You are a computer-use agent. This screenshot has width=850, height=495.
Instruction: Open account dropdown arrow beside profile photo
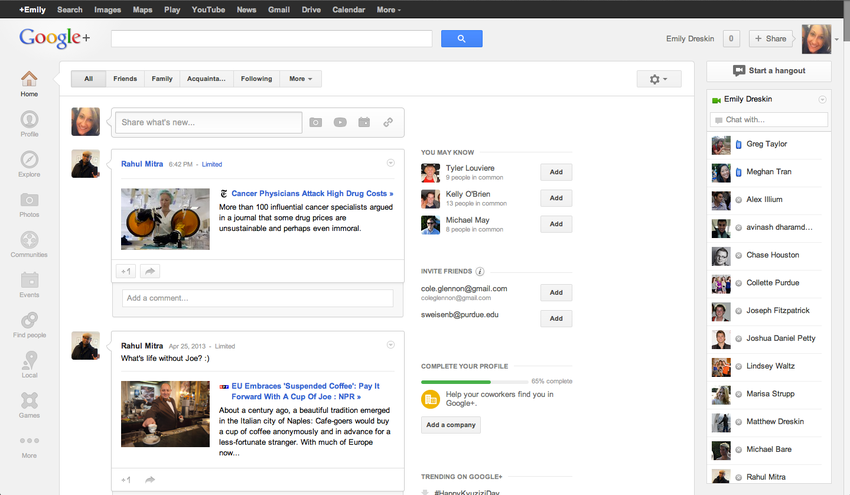coord(837,39)
